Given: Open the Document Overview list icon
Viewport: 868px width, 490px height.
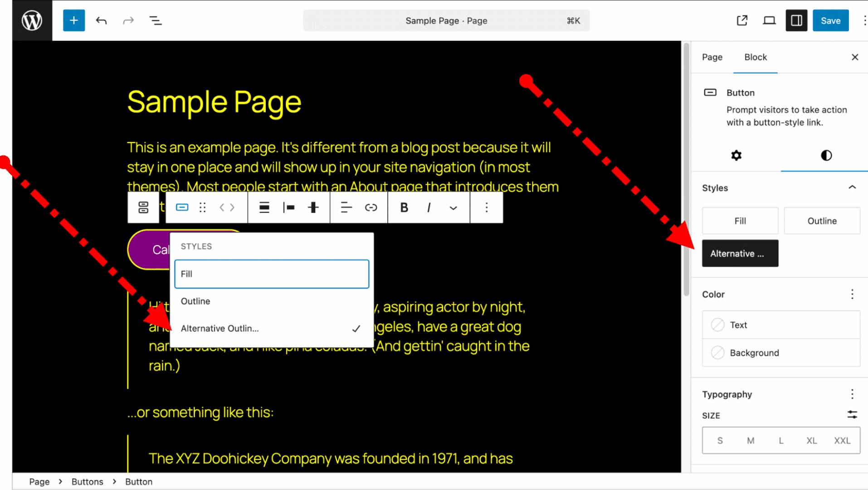Looking at the screenshot, I should [x=156, y=20].
